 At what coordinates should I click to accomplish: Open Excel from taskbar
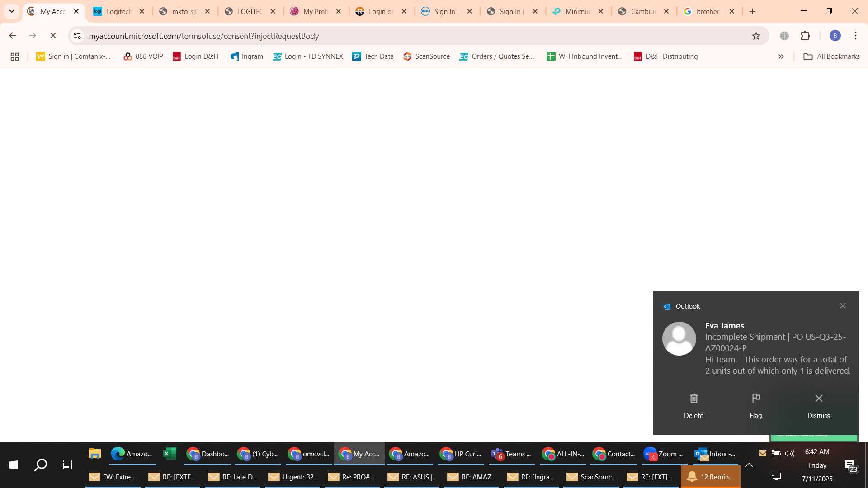click(x=170, y=454)
